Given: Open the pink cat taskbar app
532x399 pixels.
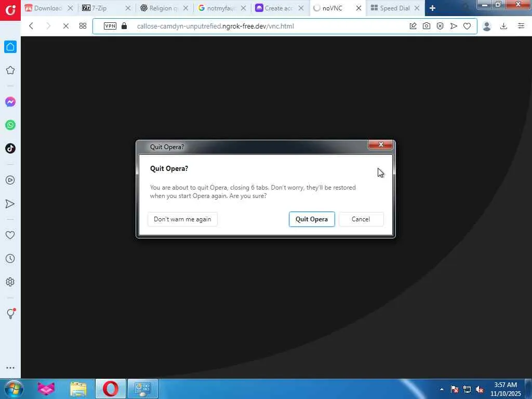Looking at the screenshot, I should coord(46,389).
